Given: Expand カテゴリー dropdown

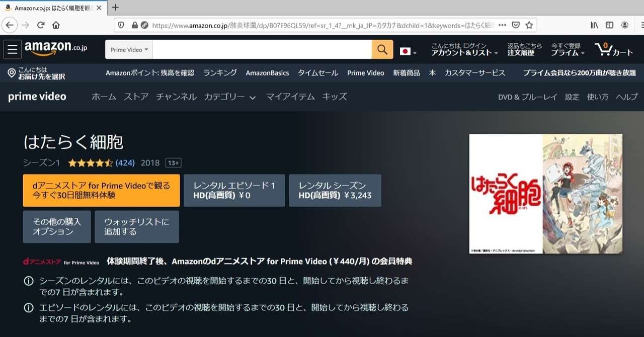Looking at the screenshot, I should click(230, 97).
